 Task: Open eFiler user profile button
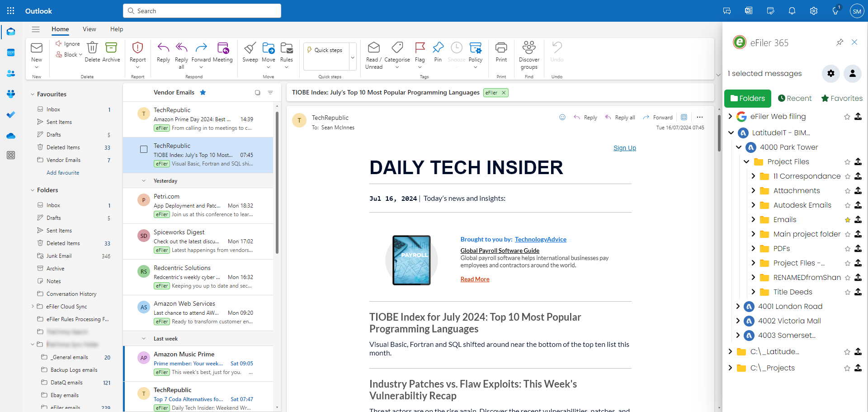[x=853, y=73]
